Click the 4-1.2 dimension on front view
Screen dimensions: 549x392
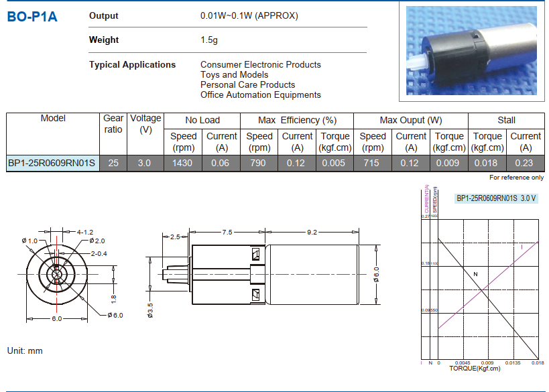pos(84,232)
